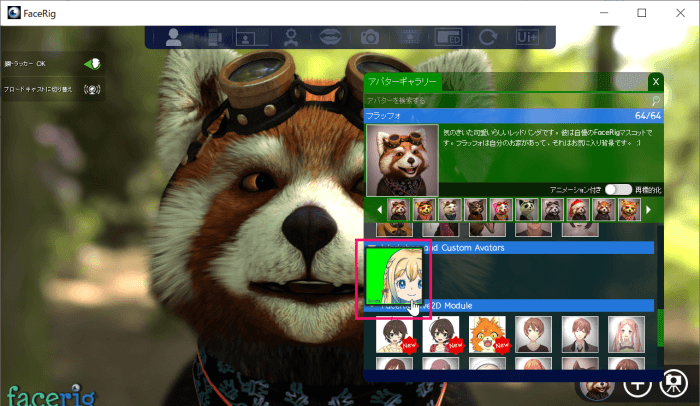Click the avatar search input field

(507, 100)
